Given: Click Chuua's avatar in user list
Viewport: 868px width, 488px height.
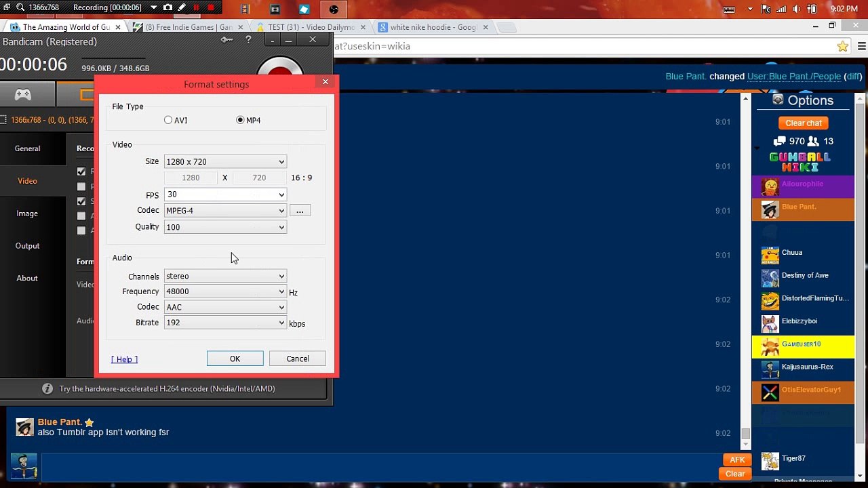Looking at the screenshot, I should pyautogui.click(x=770, y=255).
